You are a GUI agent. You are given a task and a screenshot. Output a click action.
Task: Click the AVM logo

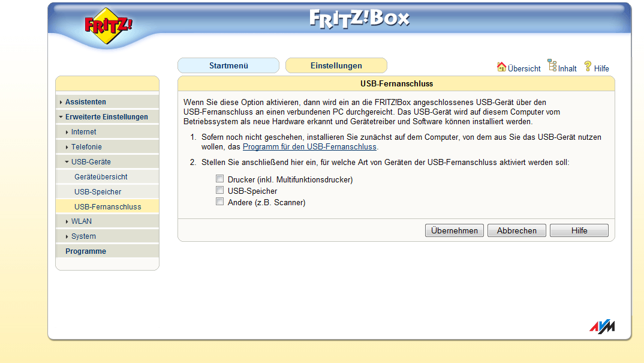pos(602,326)
